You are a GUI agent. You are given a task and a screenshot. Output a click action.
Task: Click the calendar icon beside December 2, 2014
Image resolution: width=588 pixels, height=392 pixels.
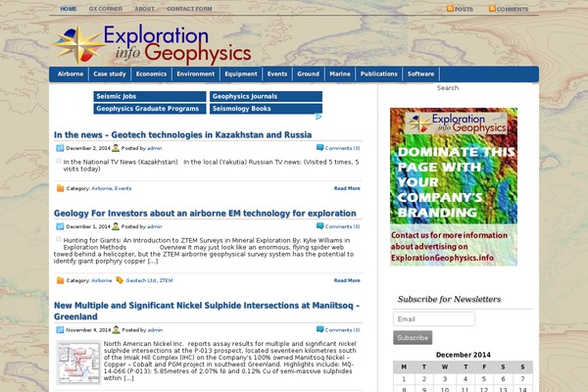pos(60,148)
